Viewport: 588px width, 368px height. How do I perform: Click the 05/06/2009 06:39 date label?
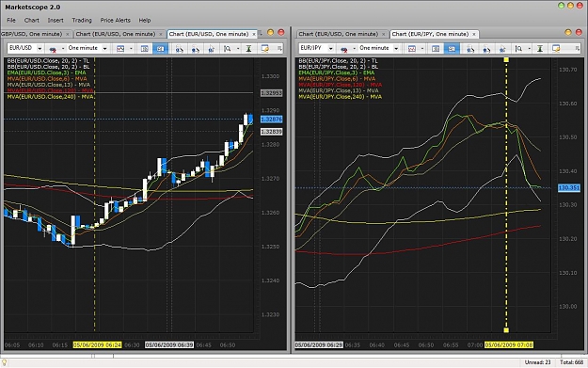tap(169, 344)
